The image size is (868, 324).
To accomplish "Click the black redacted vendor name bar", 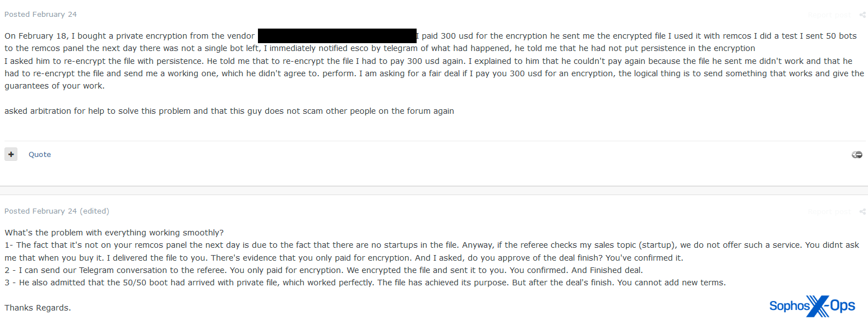I will coord(336,35).
